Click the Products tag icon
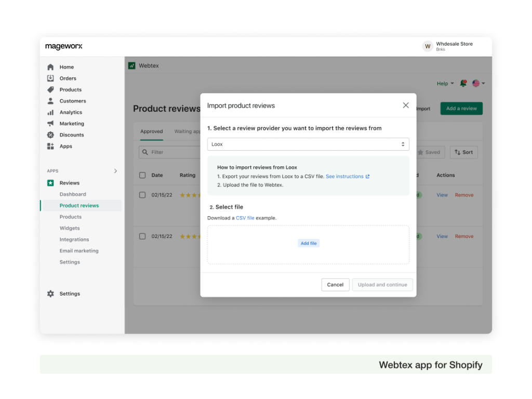This screenshot has height=399, width=532. pos(50,89)
